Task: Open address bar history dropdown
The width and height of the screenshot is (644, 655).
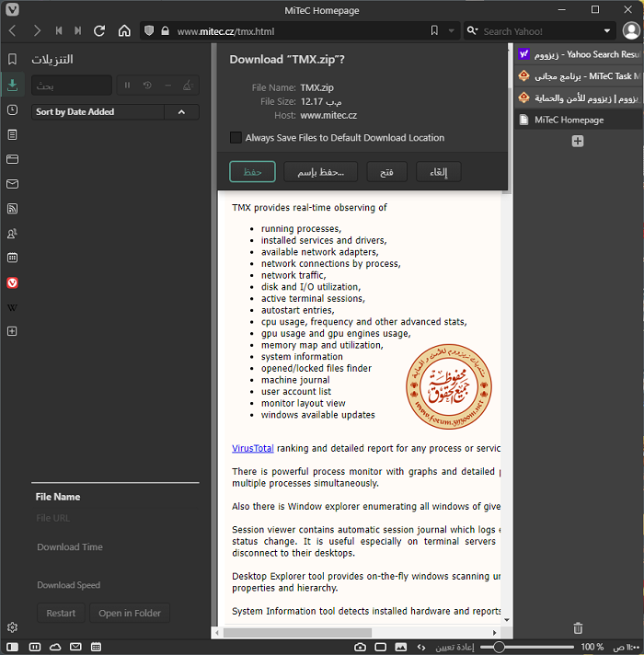Action: (x=452, y=31)
